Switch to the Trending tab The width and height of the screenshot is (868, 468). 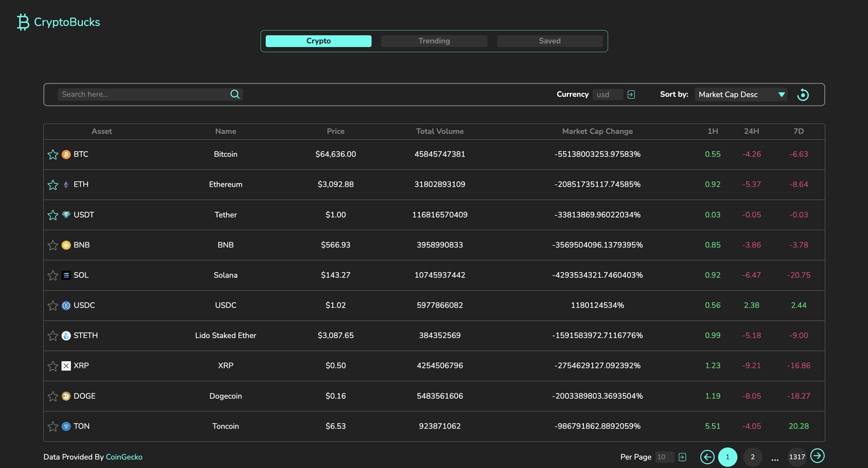[434, 41]
